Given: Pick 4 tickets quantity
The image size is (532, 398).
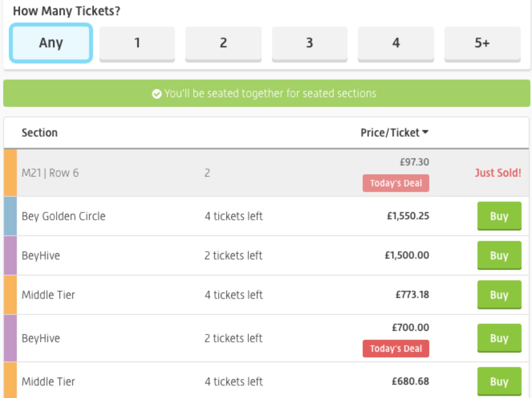Looking at the screenshot, I should click(396, 43).
